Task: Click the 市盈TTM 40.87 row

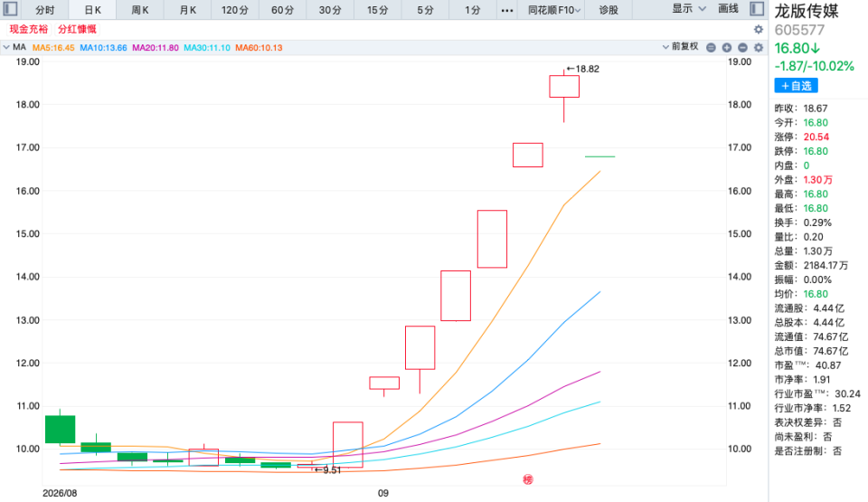Action: (807, 365)
